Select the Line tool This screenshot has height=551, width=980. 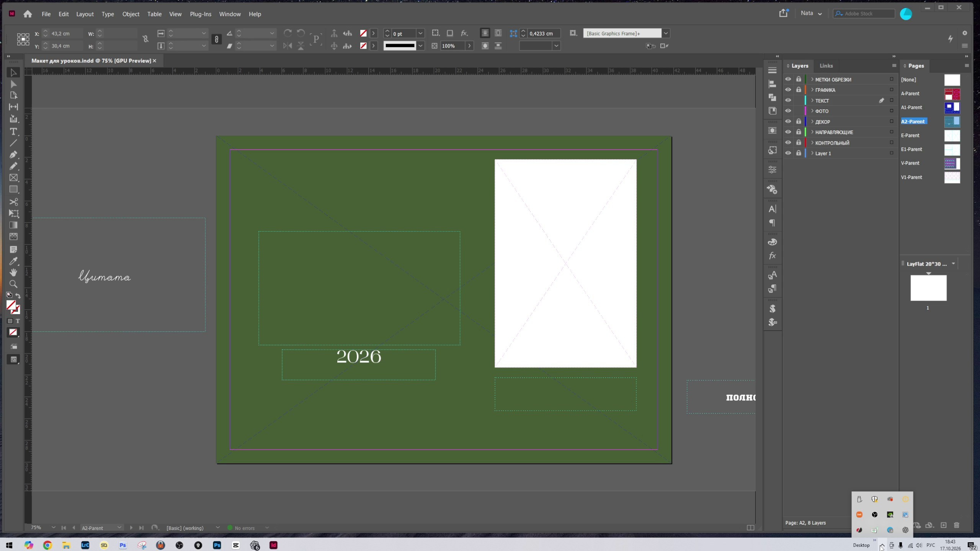point(13,143)
